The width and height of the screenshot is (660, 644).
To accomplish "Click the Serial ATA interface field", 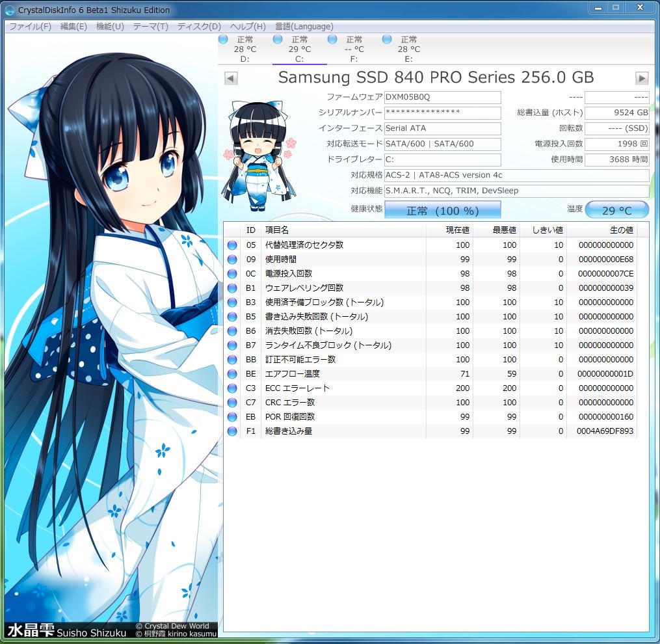I will 442,128.
